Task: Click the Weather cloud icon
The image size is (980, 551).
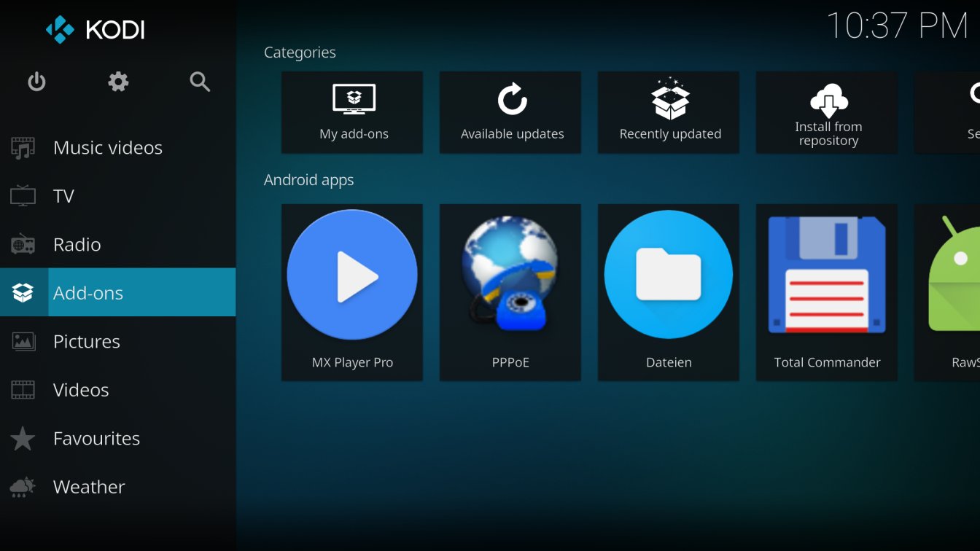Action: (x=23, y=487)
